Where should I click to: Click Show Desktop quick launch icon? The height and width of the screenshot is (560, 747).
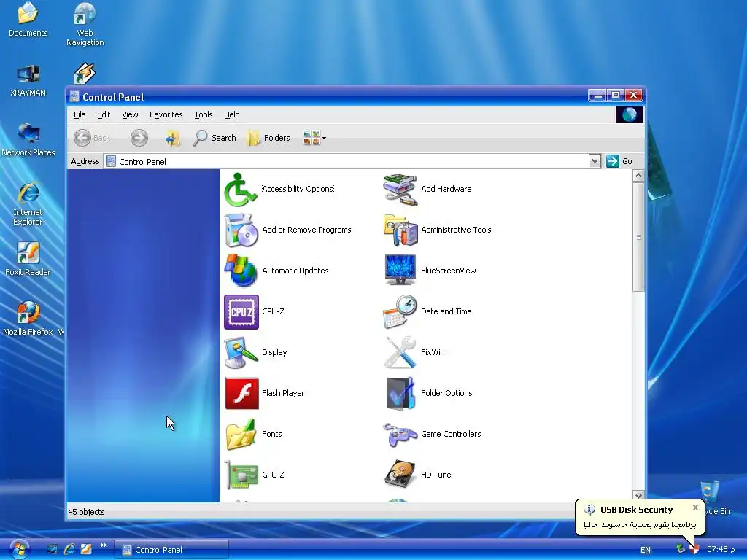(x=53, y=549)
